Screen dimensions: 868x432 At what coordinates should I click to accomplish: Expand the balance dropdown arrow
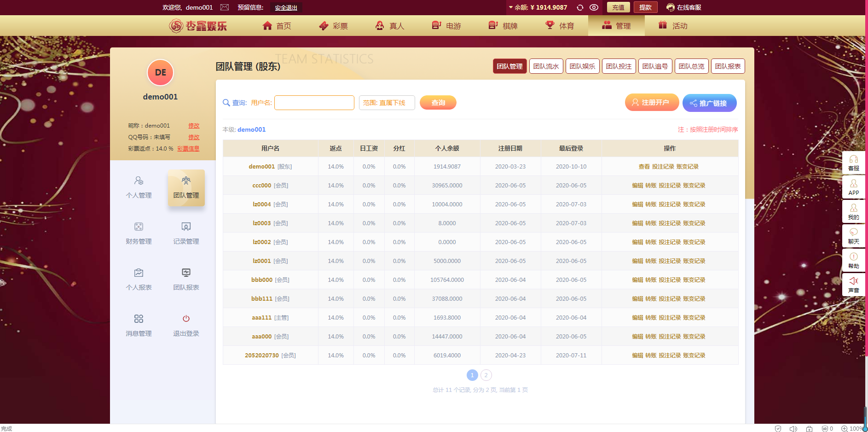[x=511, y=7]
